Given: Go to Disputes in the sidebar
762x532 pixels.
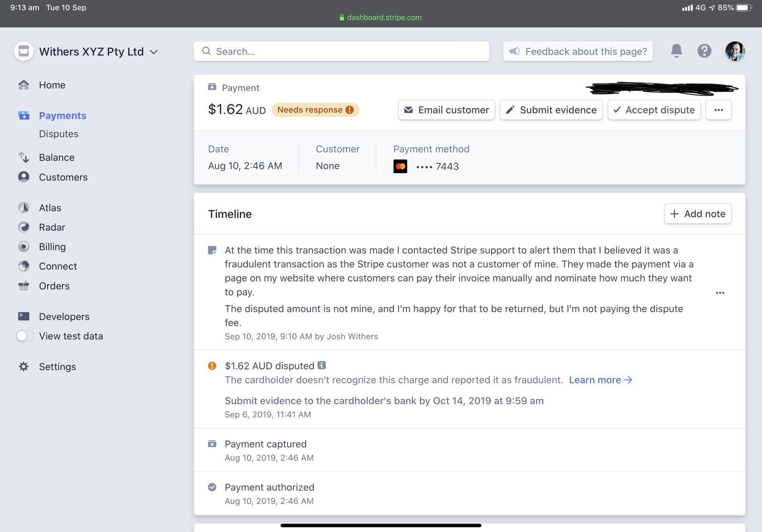Looking at the screenshot, I should pyautogui.click(x=58, y=134).
